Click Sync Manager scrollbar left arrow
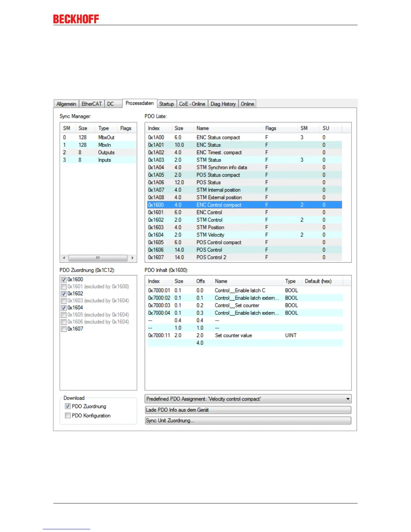411x532 pixels. point(64,258)
